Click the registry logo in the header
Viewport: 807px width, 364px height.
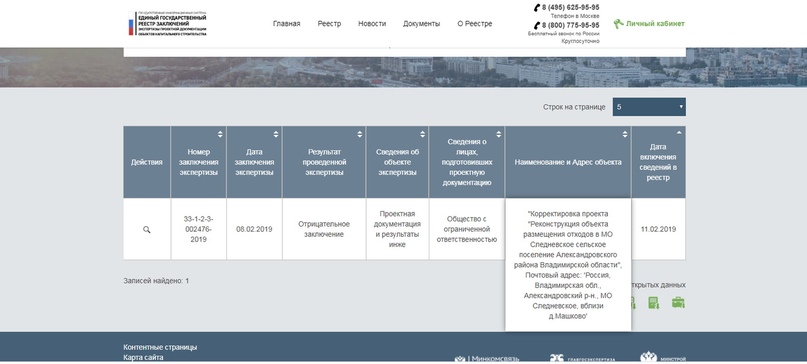[167, 24]
